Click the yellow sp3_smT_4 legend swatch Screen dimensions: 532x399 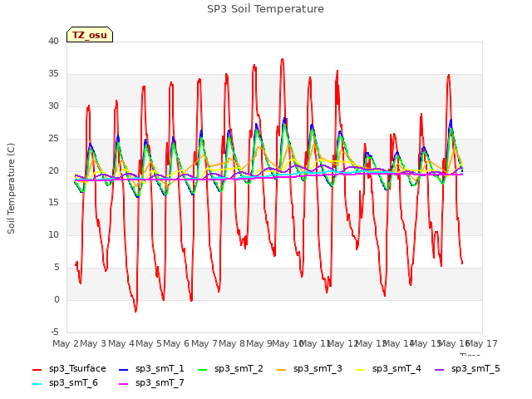pyautogui.click(x=360, y=369)
